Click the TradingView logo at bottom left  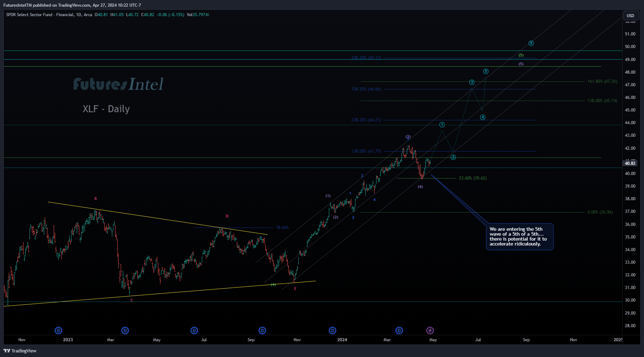20,351
